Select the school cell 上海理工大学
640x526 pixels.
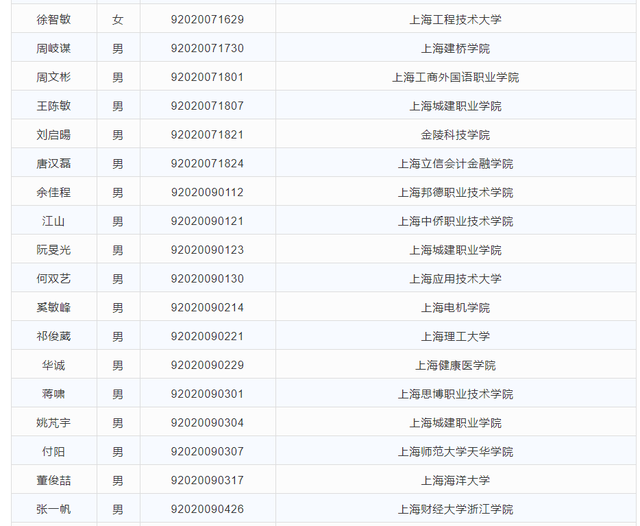point(456,336)
